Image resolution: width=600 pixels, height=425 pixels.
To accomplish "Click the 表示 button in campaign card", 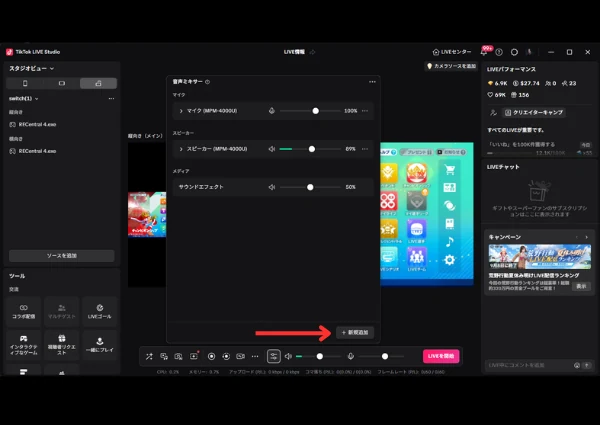I will pyautogui.click(x=581, y=286).
